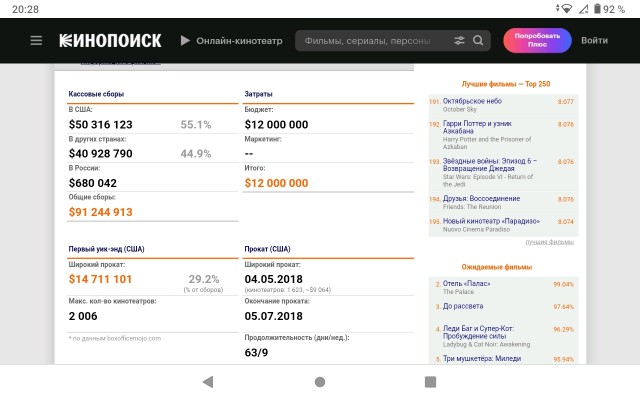Select the Итого value $12 000 000
The width and height of the screenshot is (640, 400).
(276, 183)
